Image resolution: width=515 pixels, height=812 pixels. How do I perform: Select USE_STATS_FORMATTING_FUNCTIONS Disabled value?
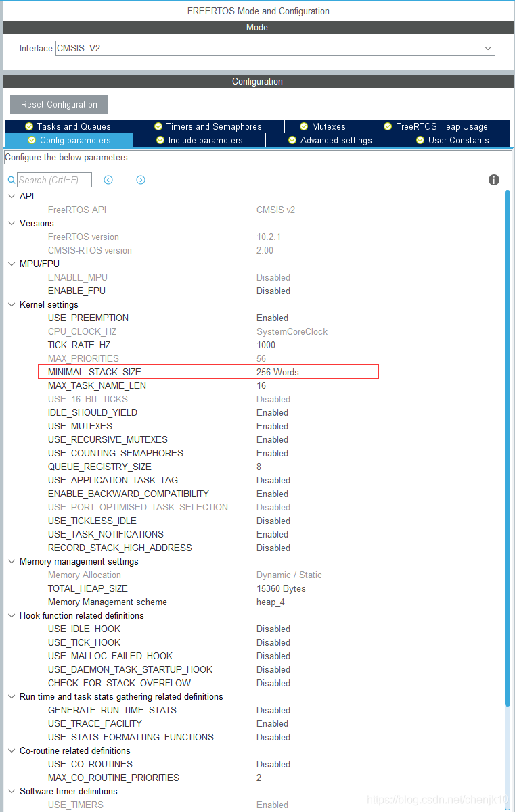[273, 737]
